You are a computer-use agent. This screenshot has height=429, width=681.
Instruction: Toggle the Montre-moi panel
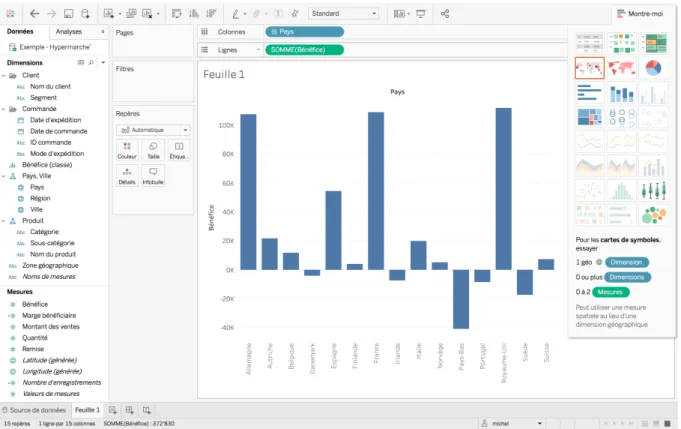coord(640,13)
